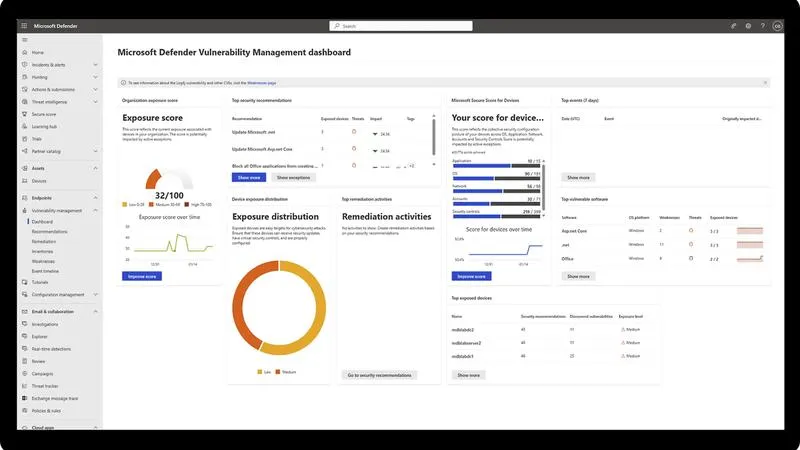Viewport: 800px width, 450px height.
Task: Click the Campaigns icon
Action: pos(24,373)
